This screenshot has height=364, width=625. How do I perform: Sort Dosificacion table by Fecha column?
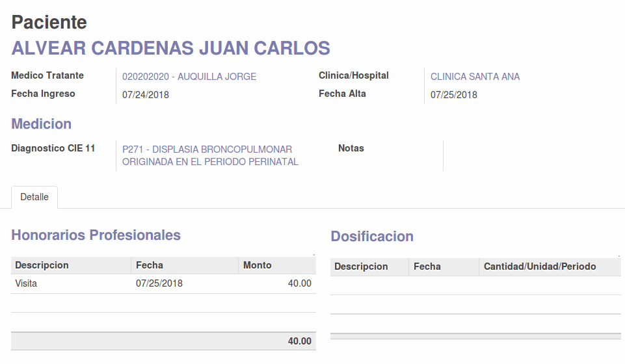coord(427,266)
